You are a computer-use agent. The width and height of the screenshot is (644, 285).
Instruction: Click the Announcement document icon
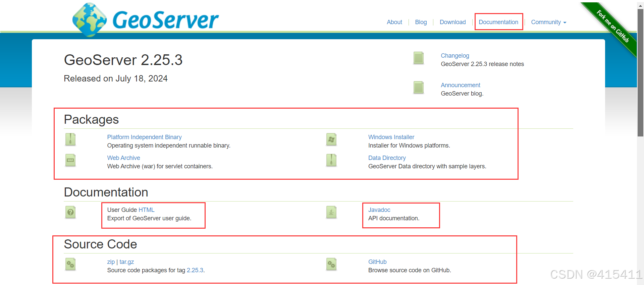click(419, 88)
